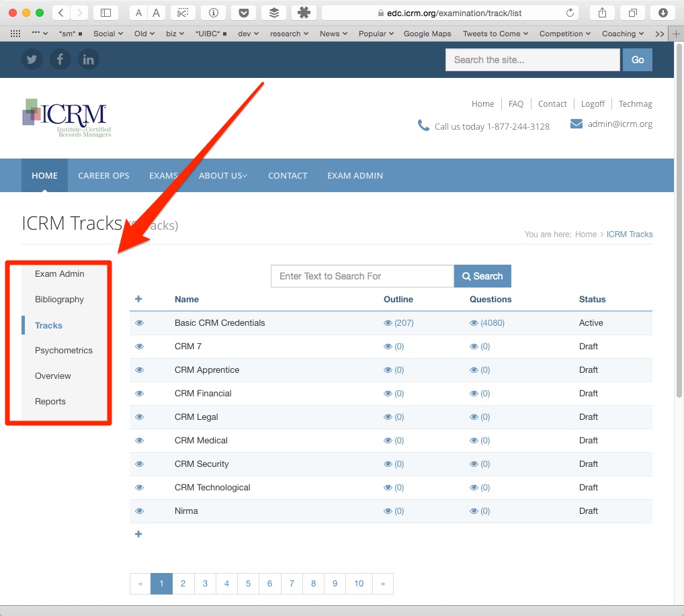The height and width of the screenshot is (616, 684).
Task: Click the ICRM logo
Action: tap(67, 118)
